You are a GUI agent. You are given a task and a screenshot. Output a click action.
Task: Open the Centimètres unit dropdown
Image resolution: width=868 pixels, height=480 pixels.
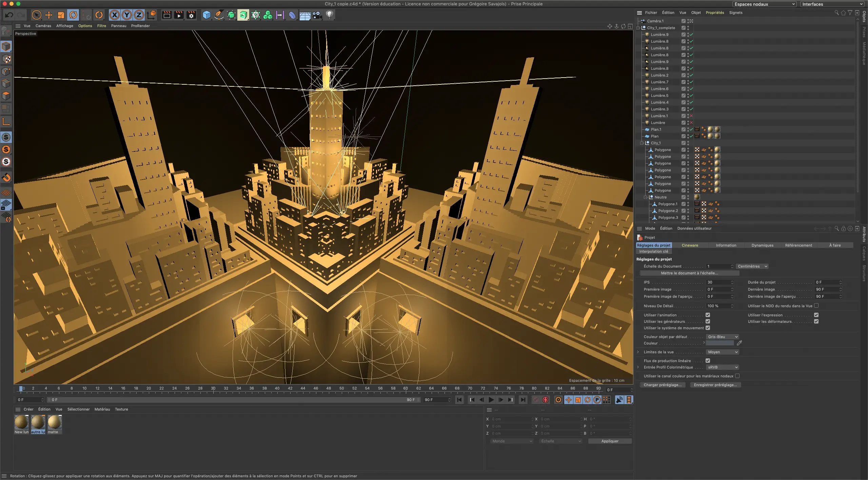[752, 266]
